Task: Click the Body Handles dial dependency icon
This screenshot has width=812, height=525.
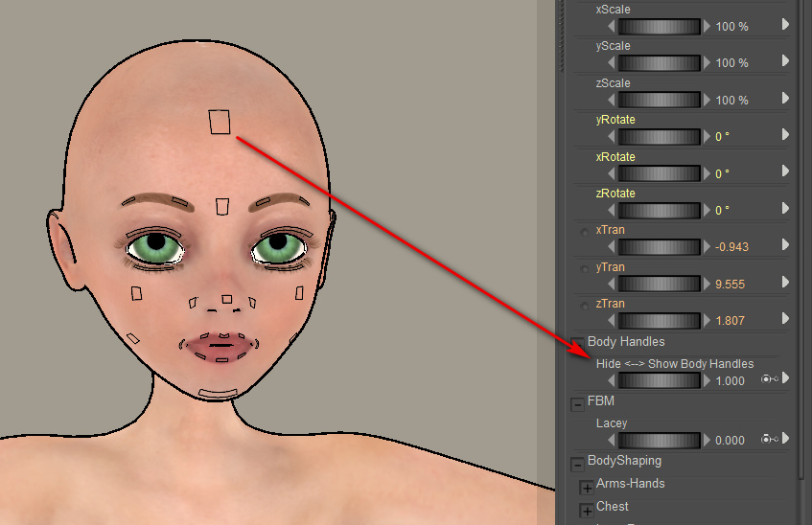Action: pos(768,379)
